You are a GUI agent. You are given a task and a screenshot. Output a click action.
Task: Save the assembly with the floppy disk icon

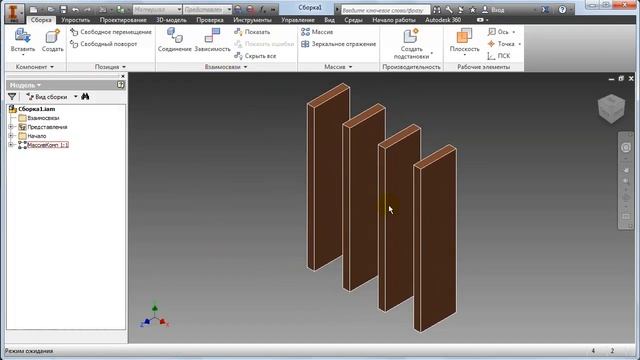63,9
